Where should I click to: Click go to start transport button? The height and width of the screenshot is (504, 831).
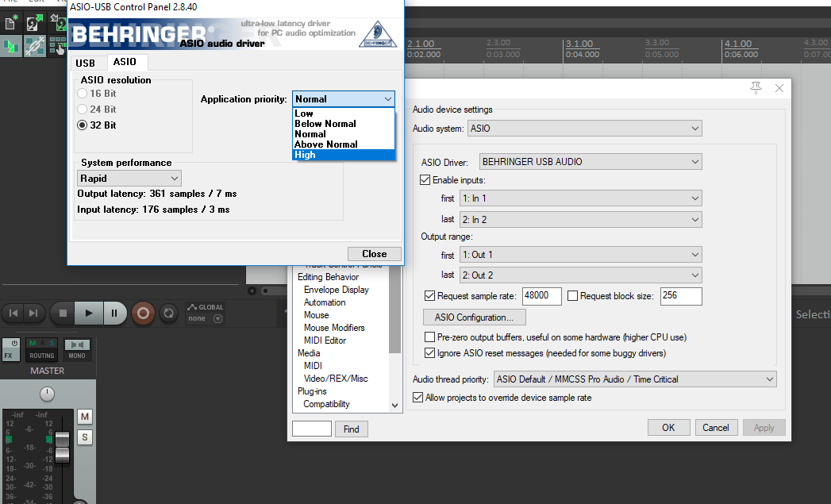click(13, 314)
